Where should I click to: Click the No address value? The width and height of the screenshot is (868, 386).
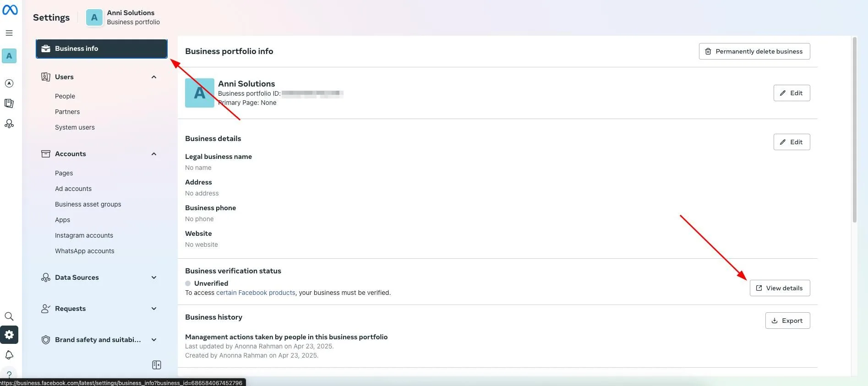tap(202, 193)
